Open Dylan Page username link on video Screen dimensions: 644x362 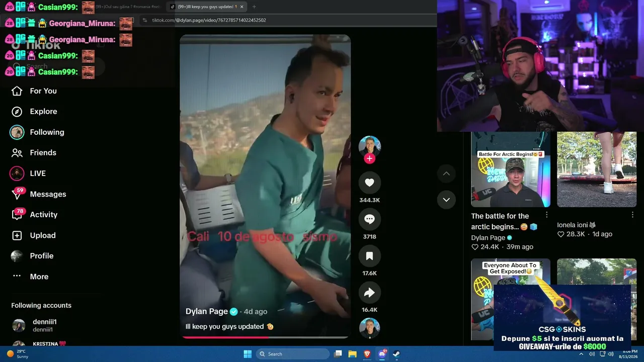tap(207, 312)
